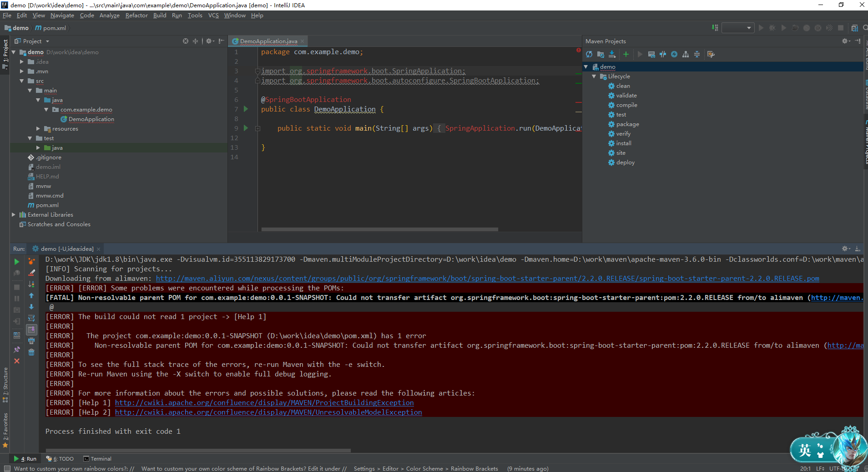This screenshot has height=472, width=868.
Task: Toggle scroll to end in Run console
Action: tap(31, 330)
